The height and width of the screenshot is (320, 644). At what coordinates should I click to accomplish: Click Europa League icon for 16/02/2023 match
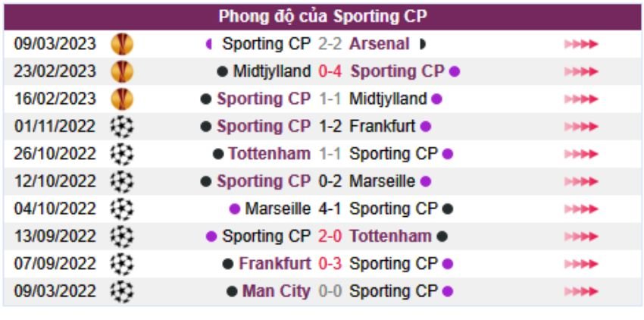pyautogui.click(x=121, y=99)
